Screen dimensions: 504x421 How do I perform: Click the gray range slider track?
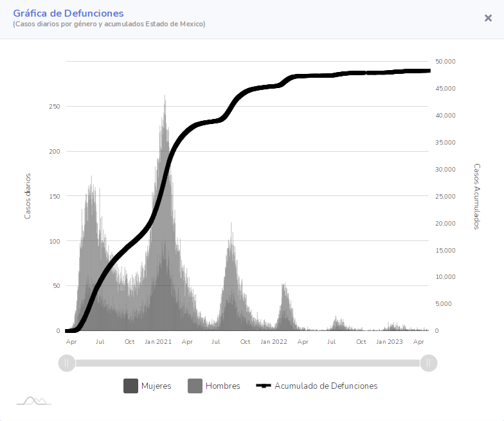tap(248, 363)
